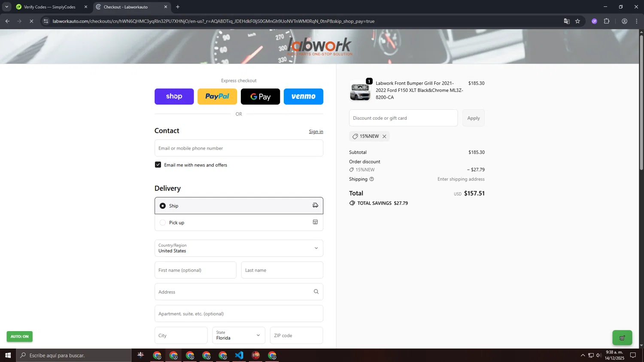
Task: Click the address bar URL
Action: point(213,21)
